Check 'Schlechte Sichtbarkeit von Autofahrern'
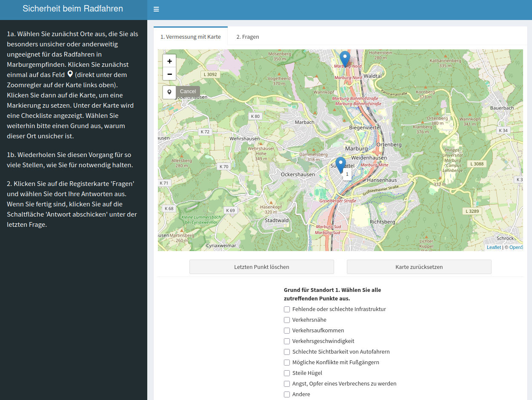Image resolution: width=532 pixels, height=400 pixels. pyautogui.click(x=287, y=352)
